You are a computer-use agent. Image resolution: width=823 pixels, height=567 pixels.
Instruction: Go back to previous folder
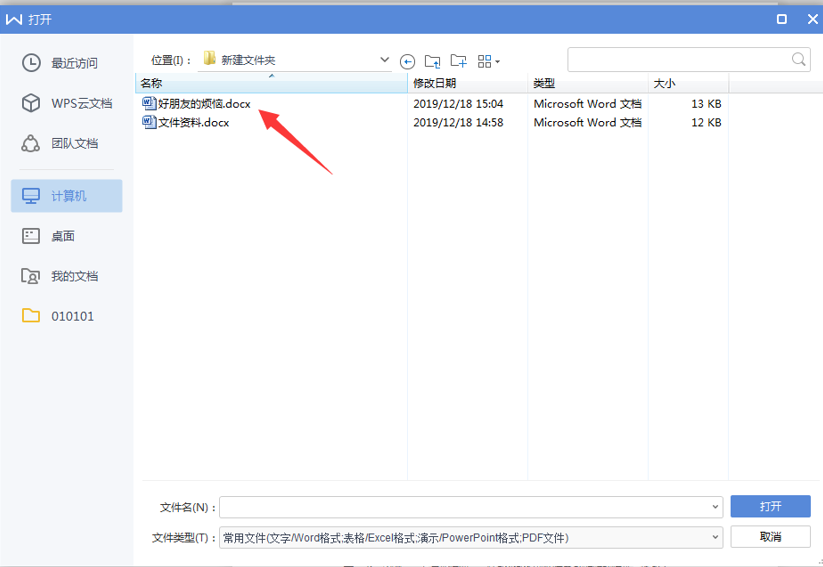(x=407, y=61)
